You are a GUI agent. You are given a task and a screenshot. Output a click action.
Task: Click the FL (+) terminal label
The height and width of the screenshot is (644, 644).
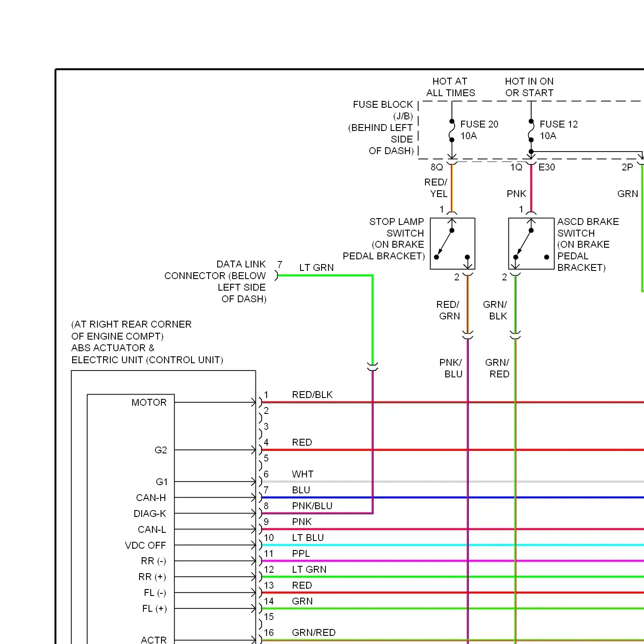[x=155, y=609]
